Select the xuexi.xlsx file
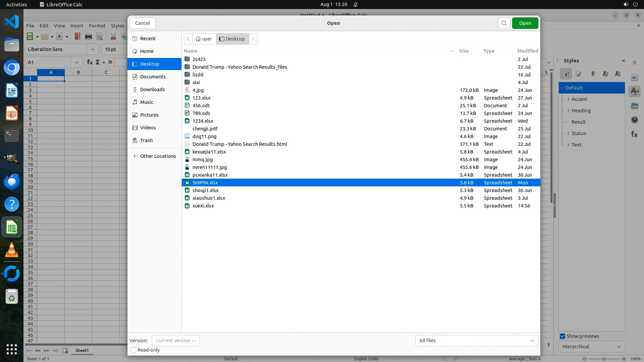 (203, 206)
